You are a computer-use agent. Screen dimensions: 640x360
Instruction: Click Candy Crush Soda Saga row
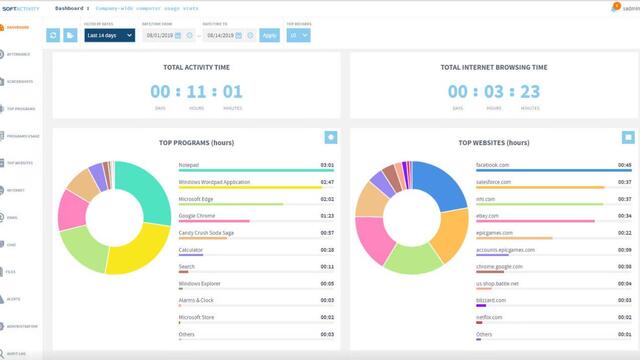coord(256,234)
